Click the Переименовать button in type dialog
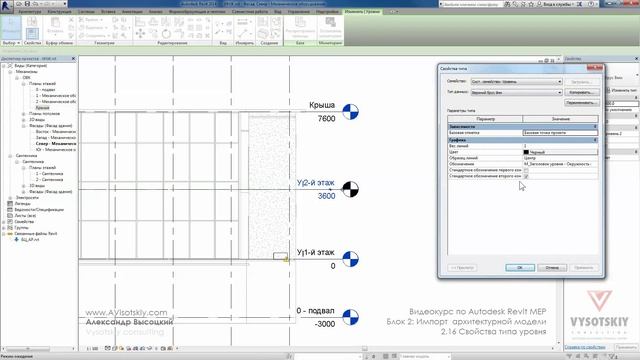The width and height of the screenshot is (640, 360). 581,103
